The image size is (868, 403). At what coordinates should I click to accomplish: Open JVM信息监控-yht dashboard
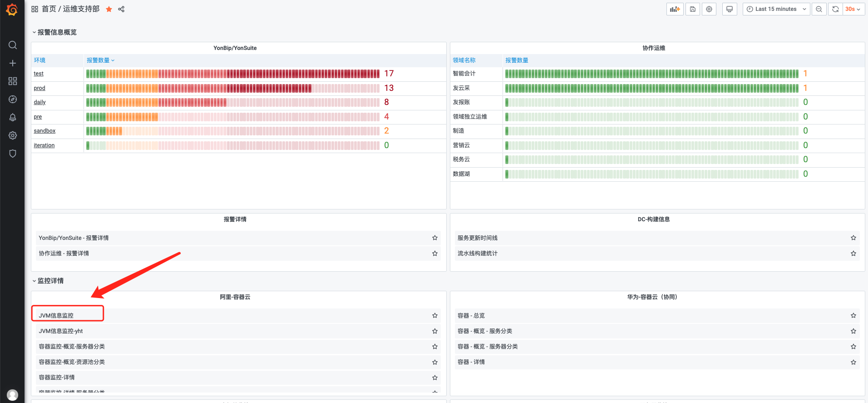tap(61, 331)
